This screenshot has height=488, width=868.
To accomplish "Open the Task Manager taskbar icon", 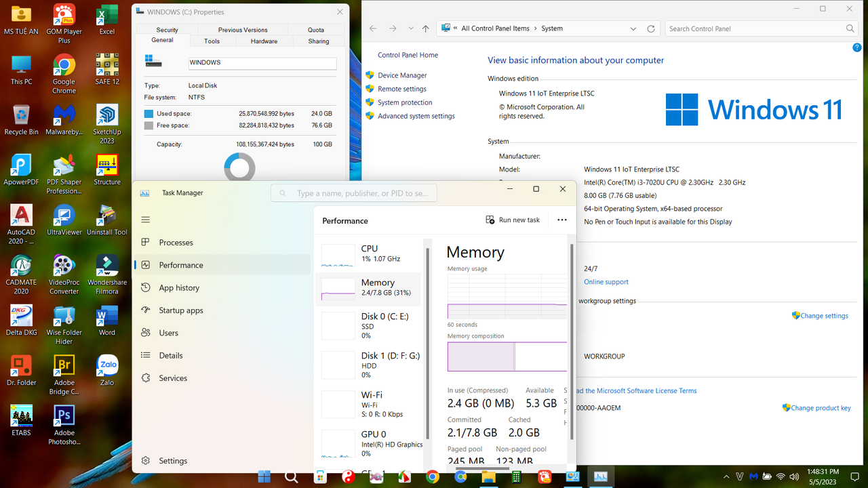I will point(600,476).
